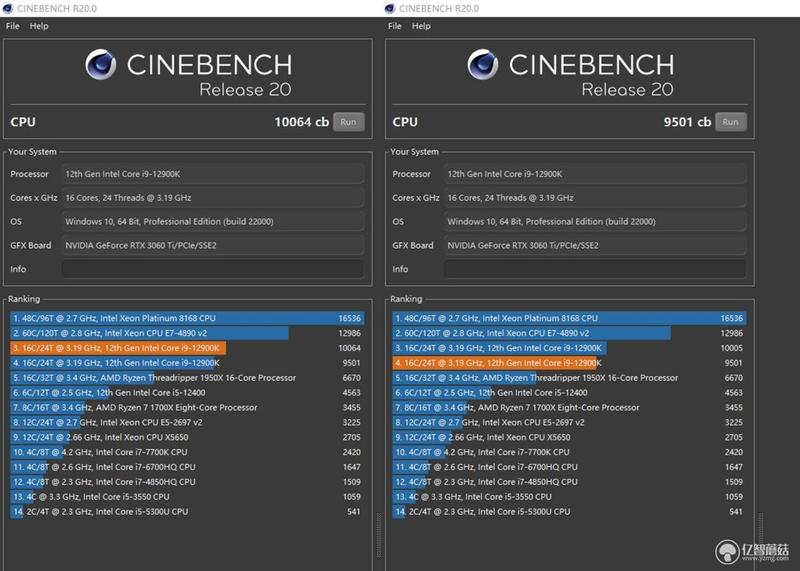
Task: Select Ryzen 7 1700X ranking row, left window
Action: click(187, 407)
